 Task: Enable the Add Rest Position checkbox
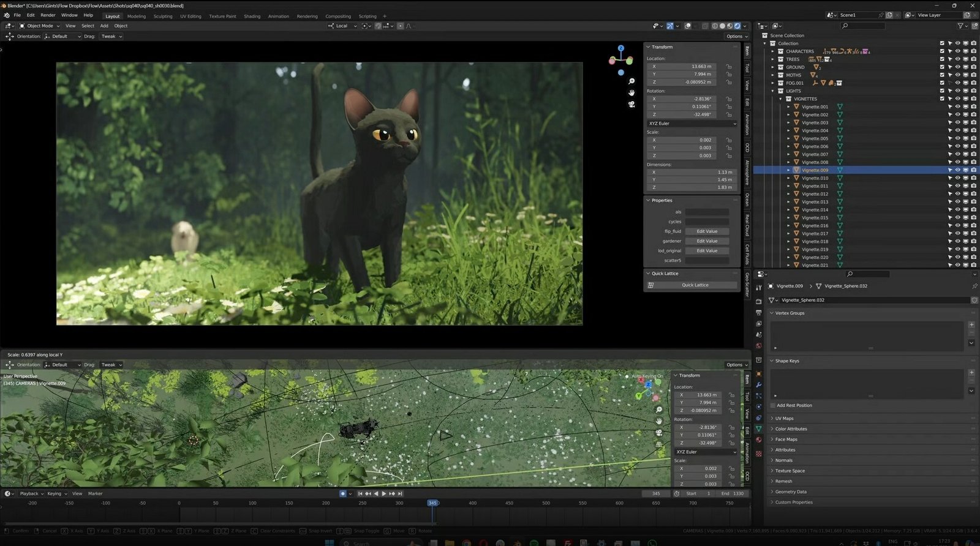pyautogui.click(x=772, y=405)
